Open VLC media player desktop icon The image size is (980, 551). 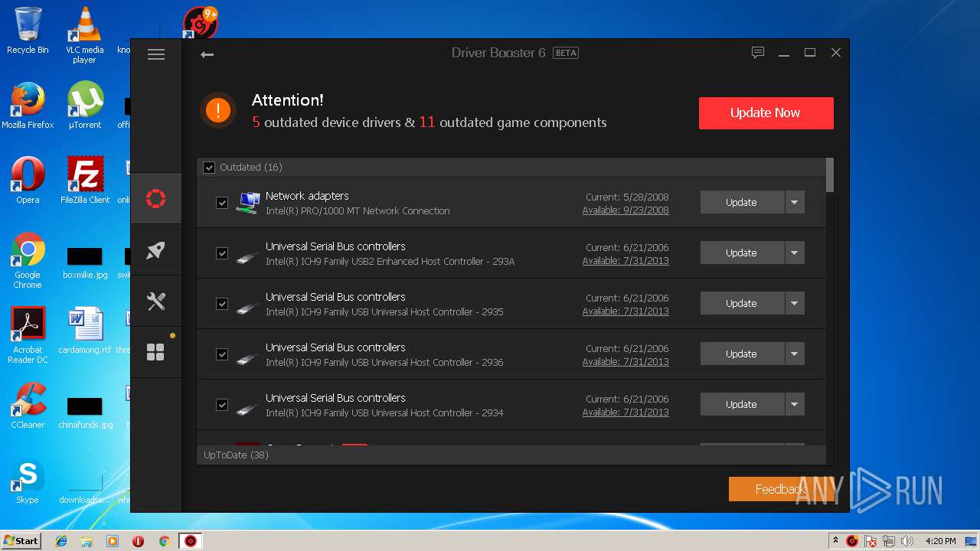84,35
